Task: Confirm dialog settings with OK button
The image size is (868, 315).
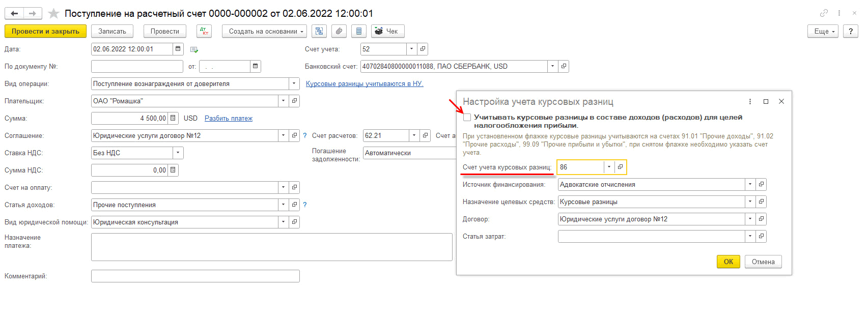Action: pos(728,262)
